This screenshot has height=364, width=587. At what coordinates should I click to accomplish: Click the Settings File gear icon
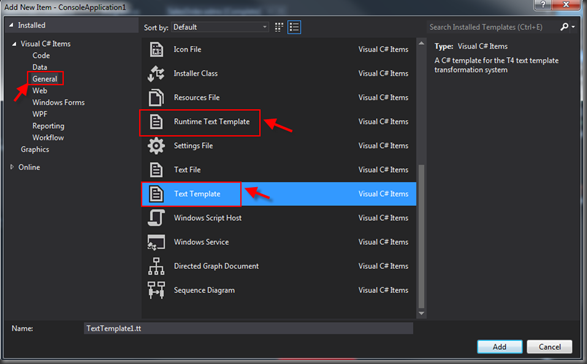click(x=156, y=146)
